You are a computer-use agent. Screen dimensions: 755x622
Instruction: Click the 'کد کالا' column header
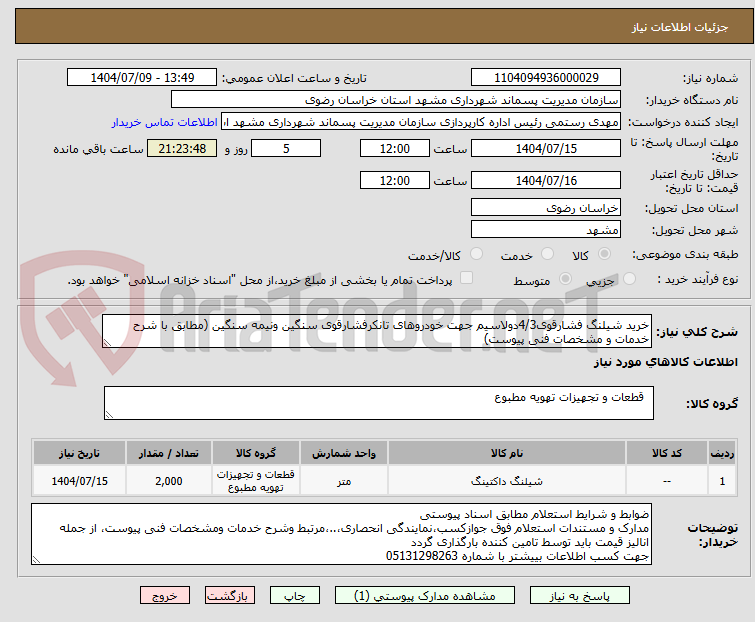667,454
